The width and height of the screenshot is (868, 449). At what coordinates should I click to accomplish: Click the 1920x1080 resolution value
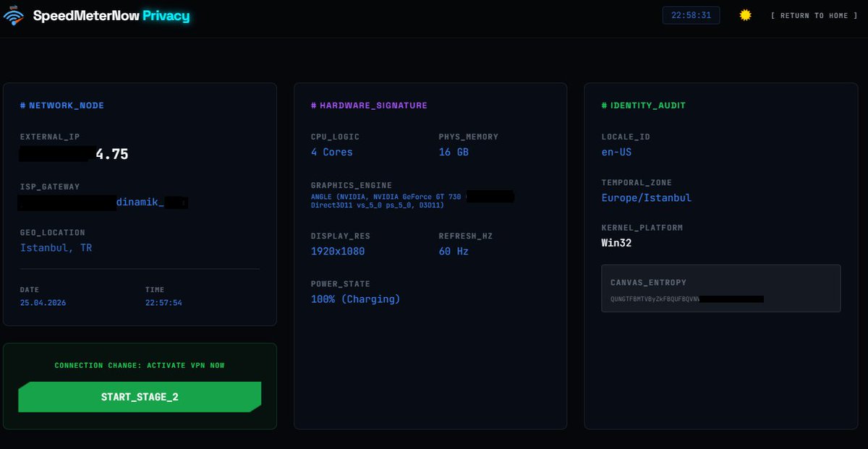338,252
